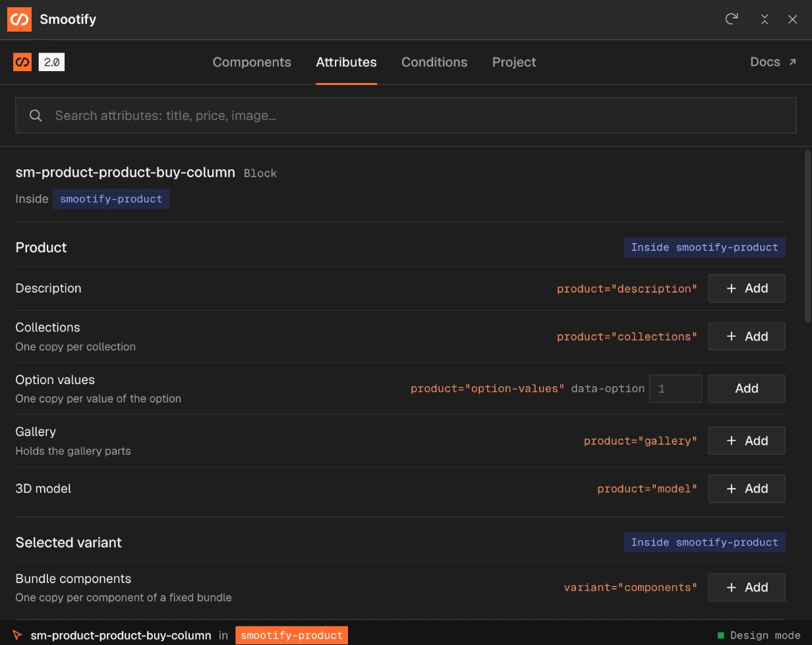Click the Smootify logo in the title bar
The image size is (812, 645).
pos(19,20)
